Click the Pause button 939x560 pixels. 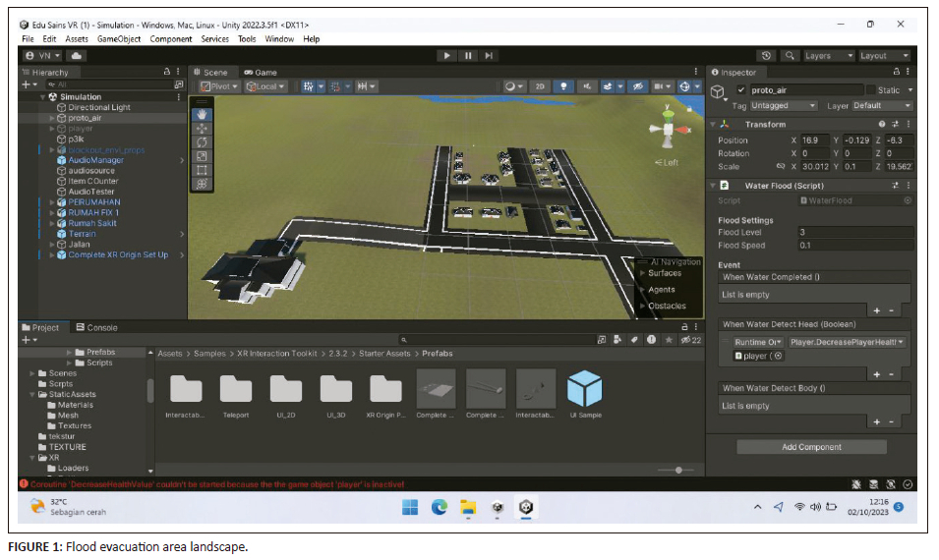tap(468, 56)
